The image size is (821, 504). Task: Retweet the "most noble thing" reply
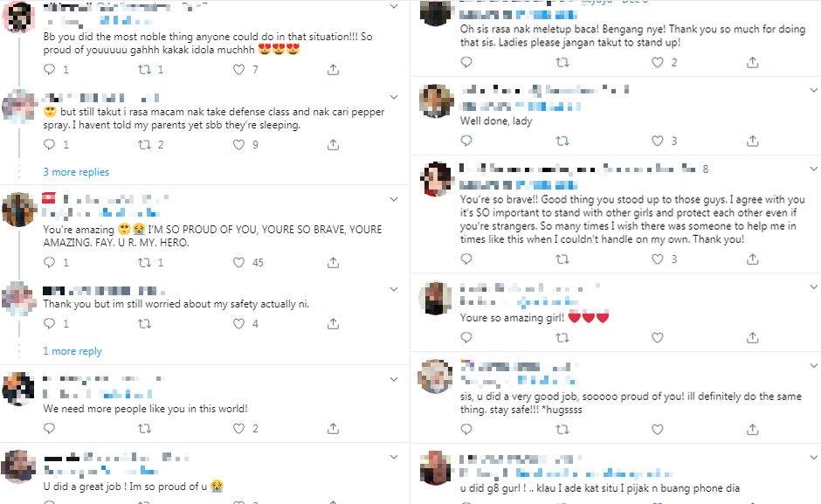[144, 70]
